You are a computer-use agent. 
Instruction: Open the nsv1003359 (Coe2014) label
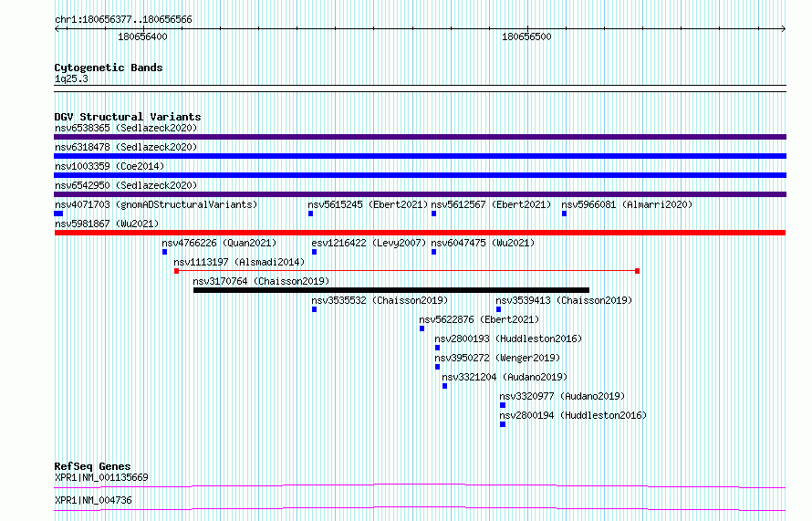pos(109,166)
